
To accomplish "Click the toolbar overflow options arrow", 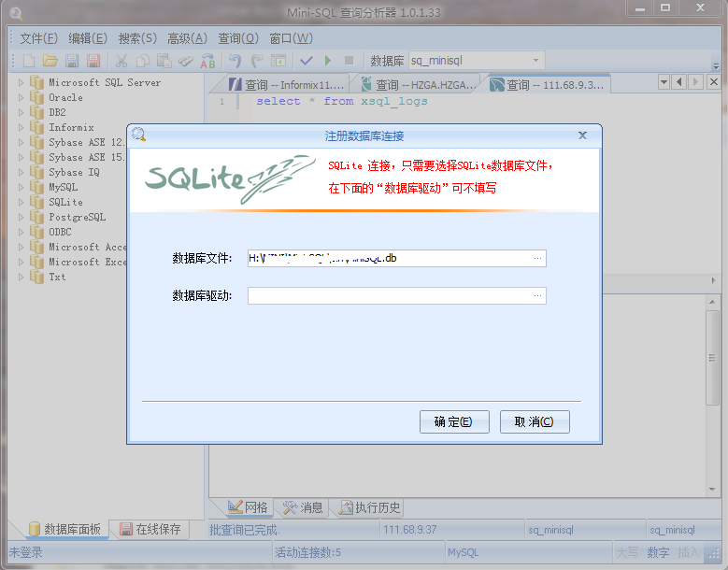I will pyautogui.click(x=717, y=65).
